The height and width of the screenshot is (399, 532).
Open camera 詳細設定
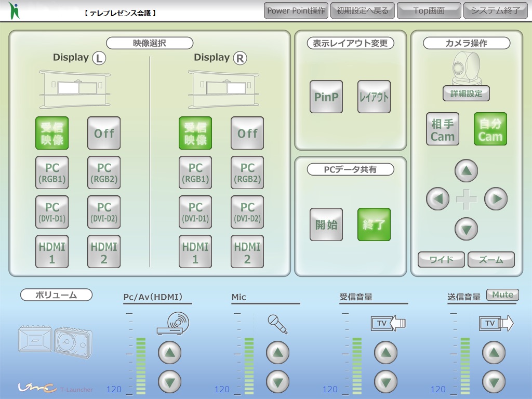point(466,94)
